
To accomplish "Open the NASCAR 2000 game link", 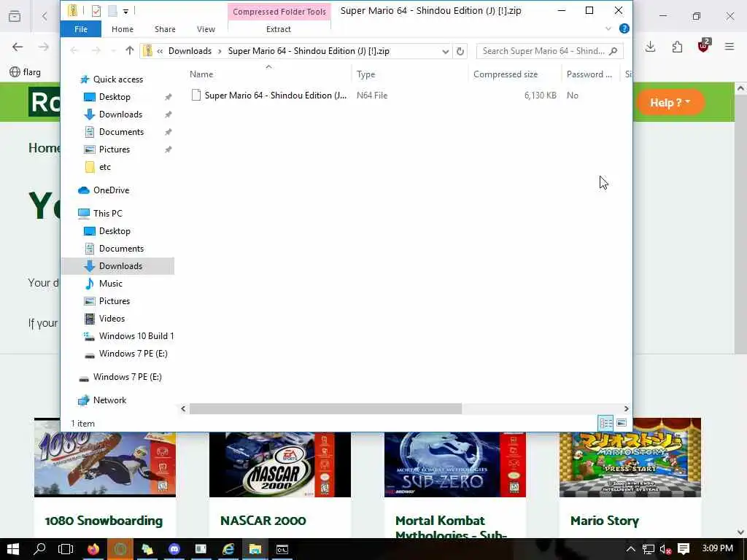I will 263,521.
